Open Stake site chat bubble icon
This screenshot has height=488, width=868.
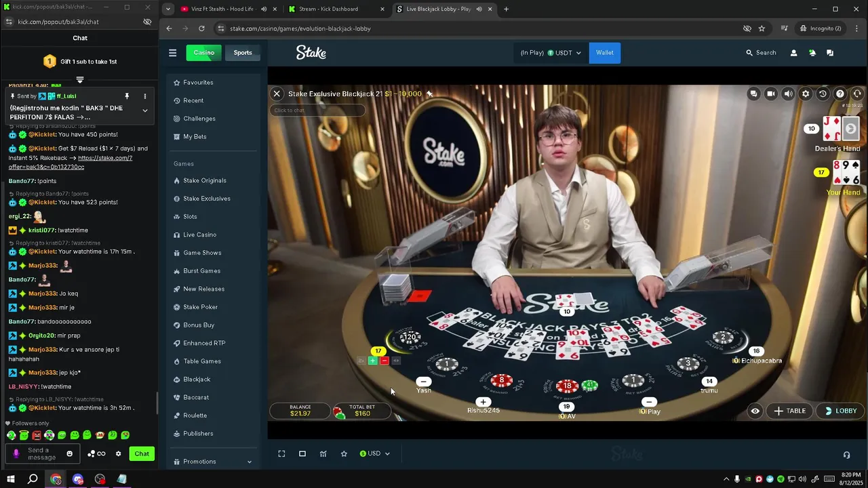830,53
